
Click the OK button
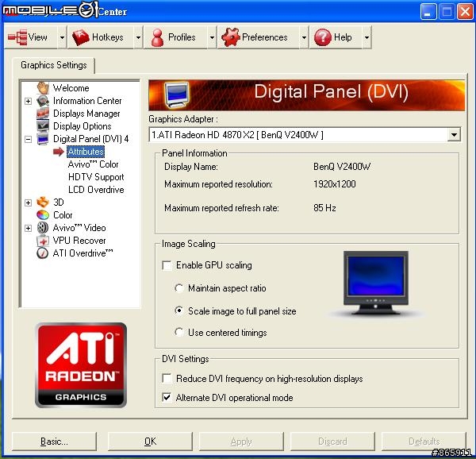coord(150,442)
